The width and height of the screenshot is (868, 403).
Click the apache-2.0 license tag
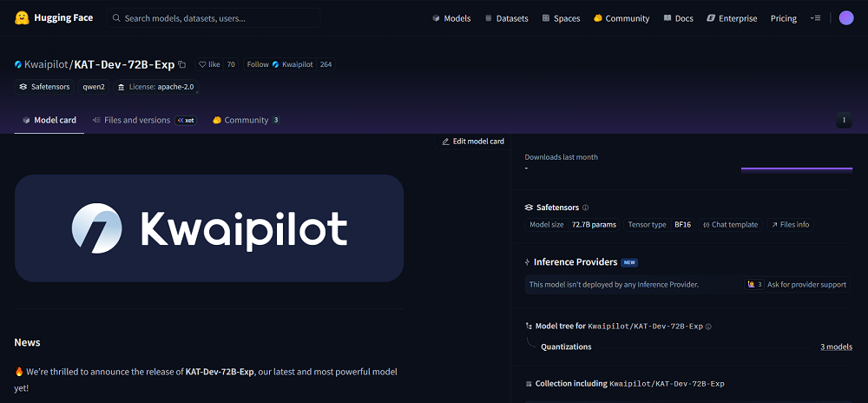157,87
